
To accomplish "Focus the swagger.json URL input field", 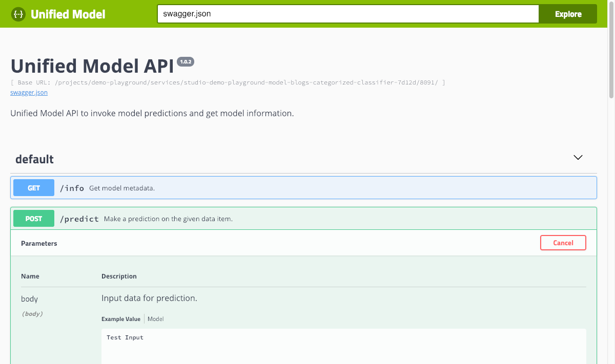I will [x=347, y=14].
